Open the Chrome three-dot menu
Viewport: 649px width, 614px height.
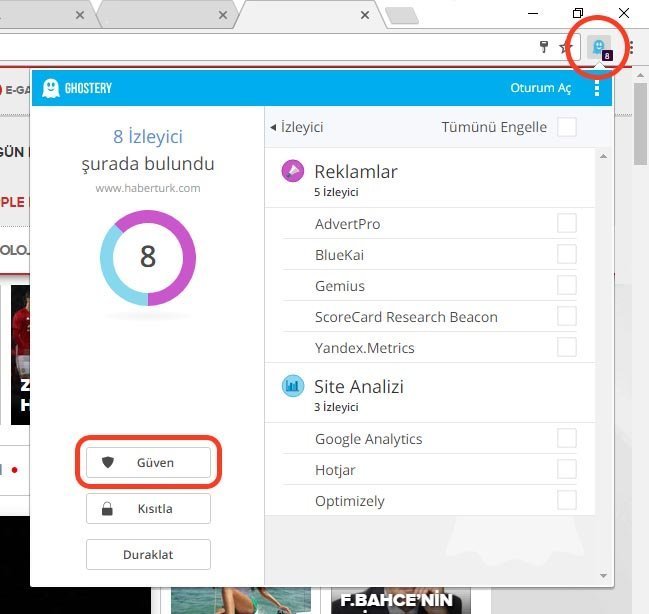(x=631, y=47)
